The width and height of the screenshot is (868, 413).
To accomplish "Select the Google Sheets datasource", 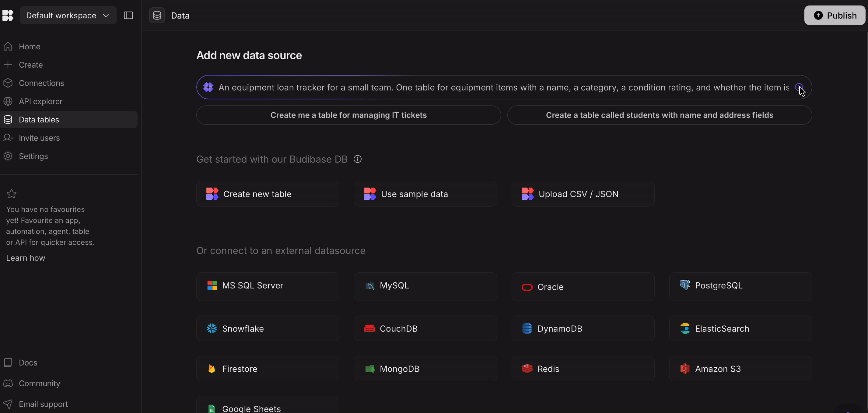I will [x=268, y=404].
